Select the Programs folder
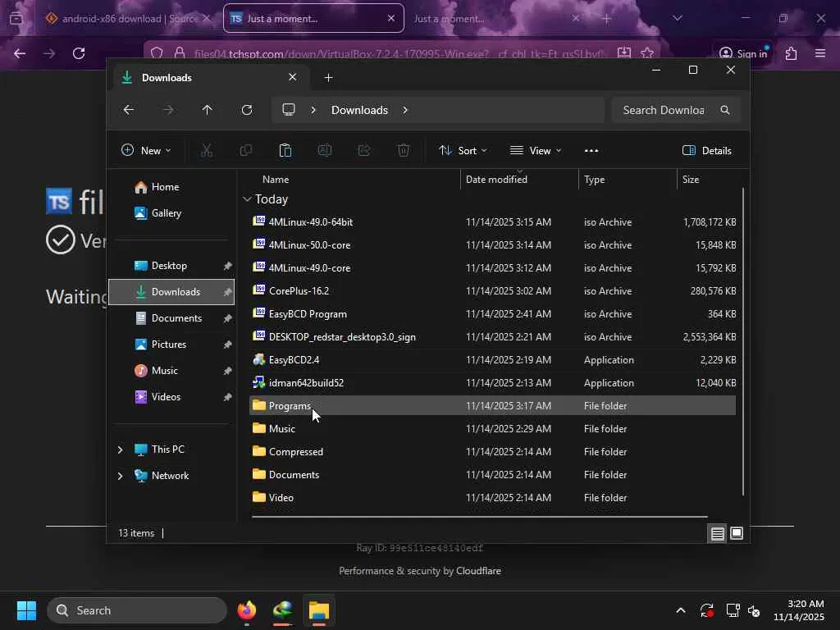Screen dimensions: 840x630 [492, 405]
